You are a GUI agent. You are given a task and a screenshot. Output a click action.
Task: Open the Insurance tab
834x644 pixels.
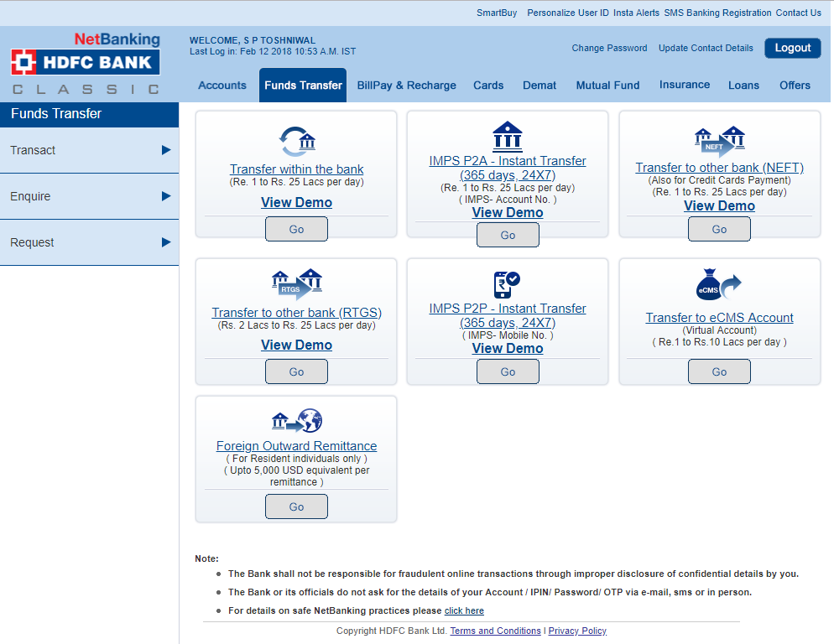point(685,85)
